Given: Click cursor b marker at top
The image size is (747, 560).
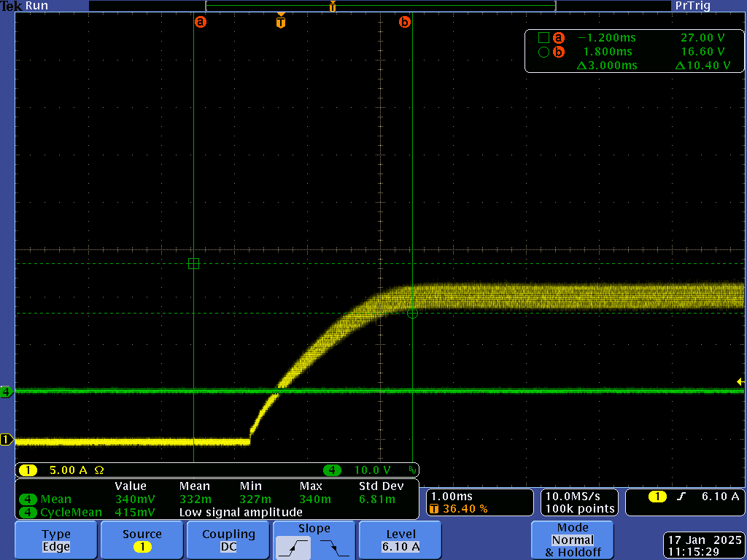Looking at the screenshot, I should click(x=404, y=21).
